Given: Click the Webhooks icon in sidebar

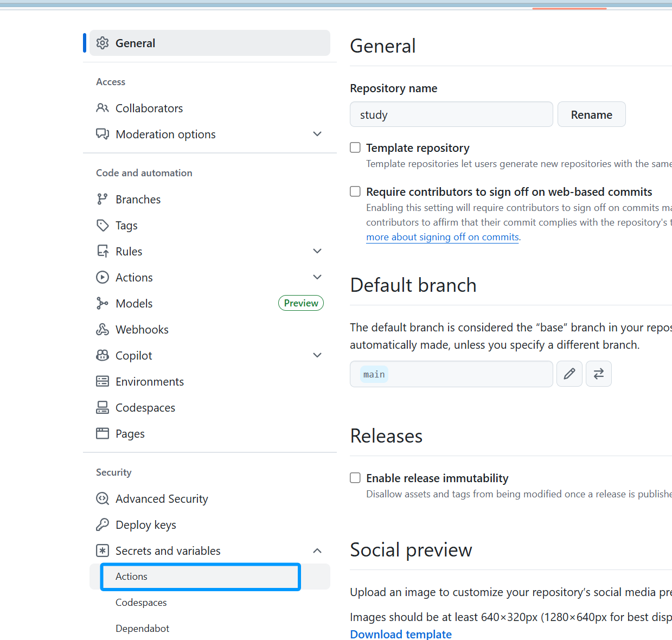Looking at the screenshot, I should [x=103, y=329].
